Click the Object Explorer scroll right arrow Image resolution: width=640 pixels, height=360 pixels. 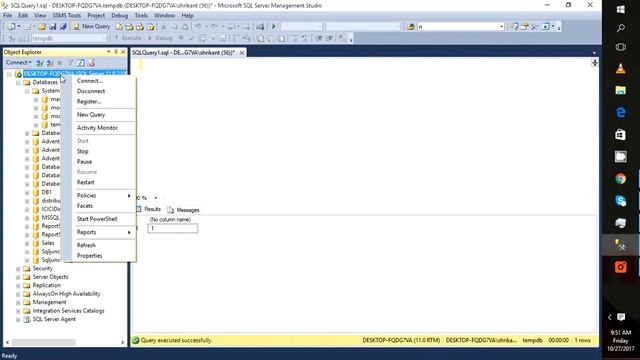pos(122,342)
